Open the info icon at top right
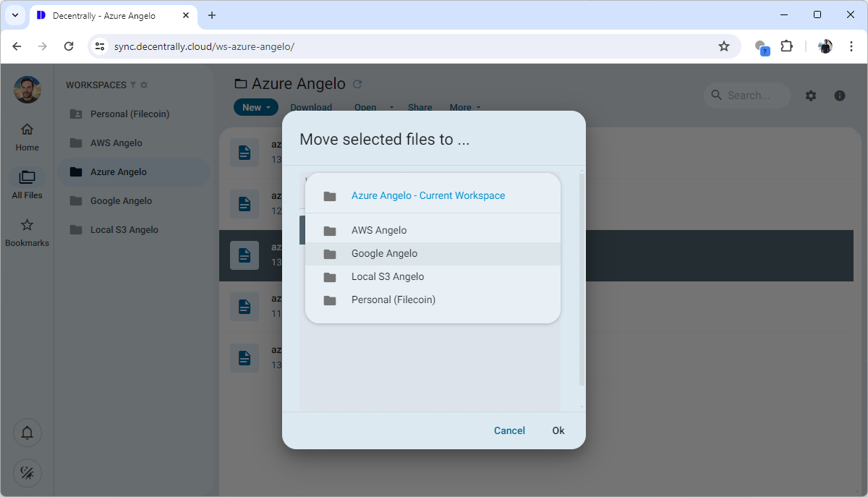This screenshot has height=497, width=868. pos(840,95)
